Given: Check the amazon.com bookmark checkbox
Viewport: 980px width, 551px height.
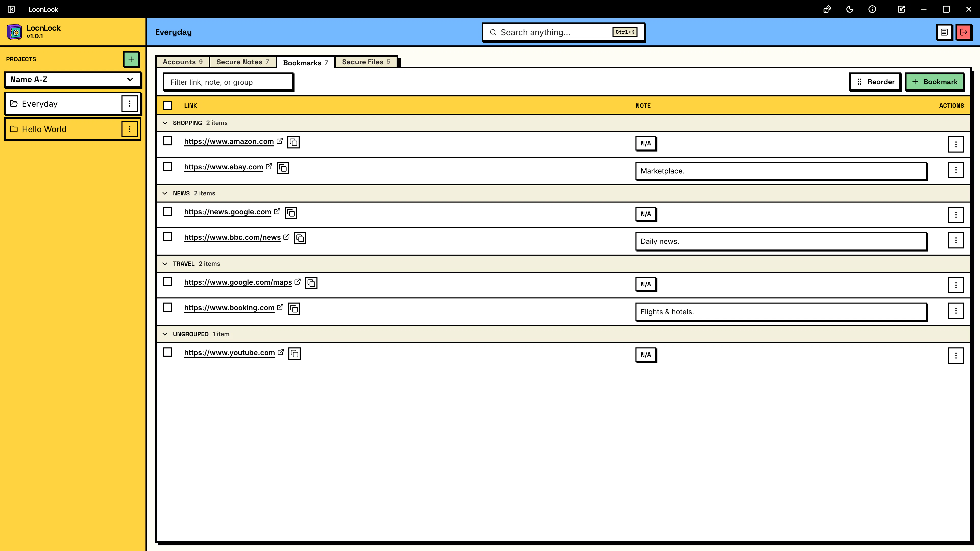Looking at the screenshot, I should tap(167, 141).
